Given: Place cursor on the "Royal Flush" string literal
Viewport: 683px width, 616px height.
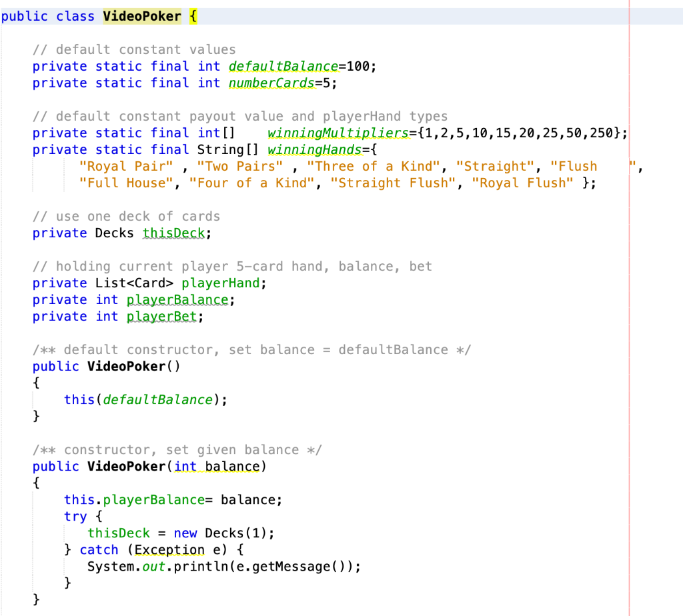Looking at the screenshot, I should 522,183.
